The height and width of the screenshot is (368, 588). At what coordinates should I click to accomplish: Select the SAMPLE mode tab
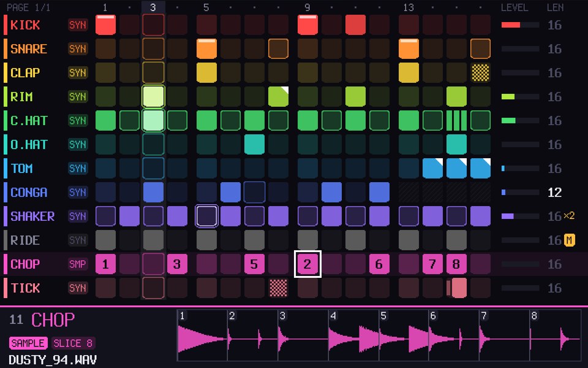click(29, 343)
